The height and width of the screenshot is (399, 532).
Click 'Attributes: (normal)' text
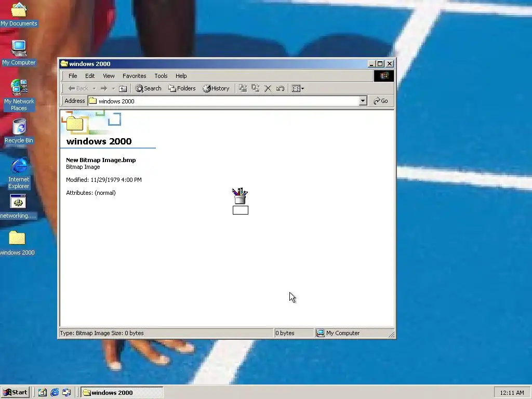(x=91, y=193)
